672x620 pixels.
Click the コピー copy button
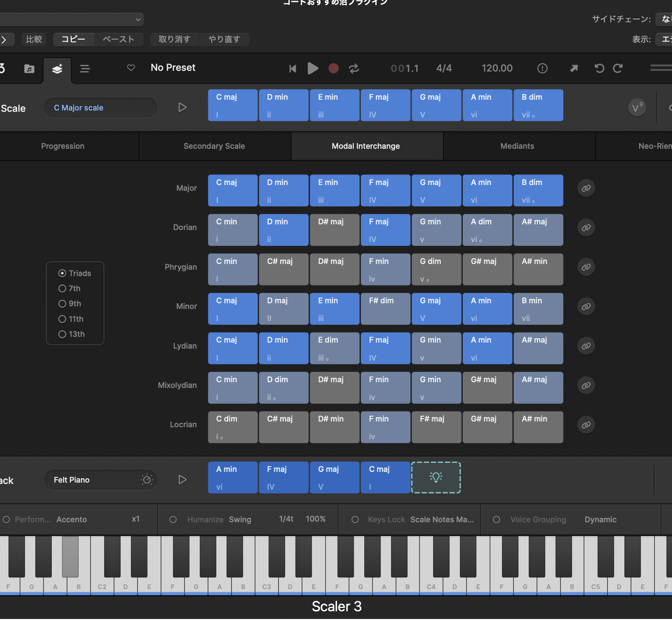click(x=73, y=39)
